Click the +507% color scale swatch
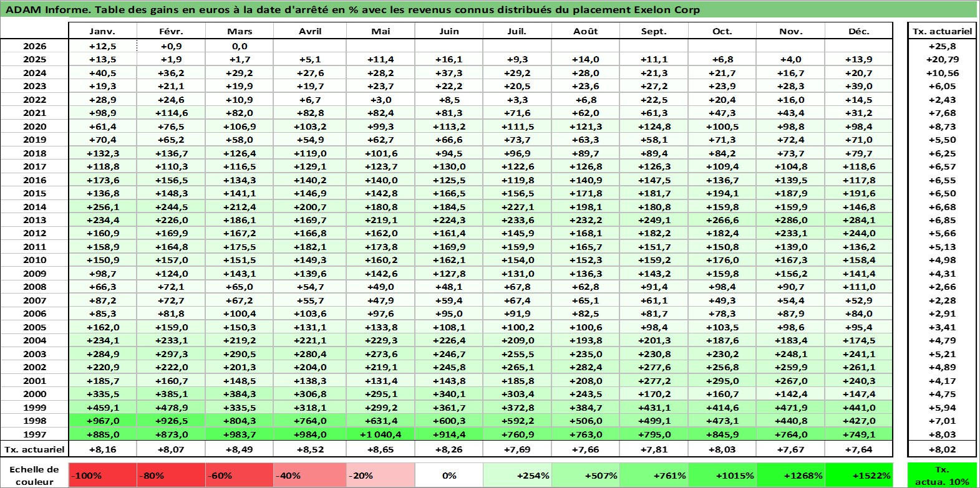Screen dimensions: 980x488 [x=586, y=475]
